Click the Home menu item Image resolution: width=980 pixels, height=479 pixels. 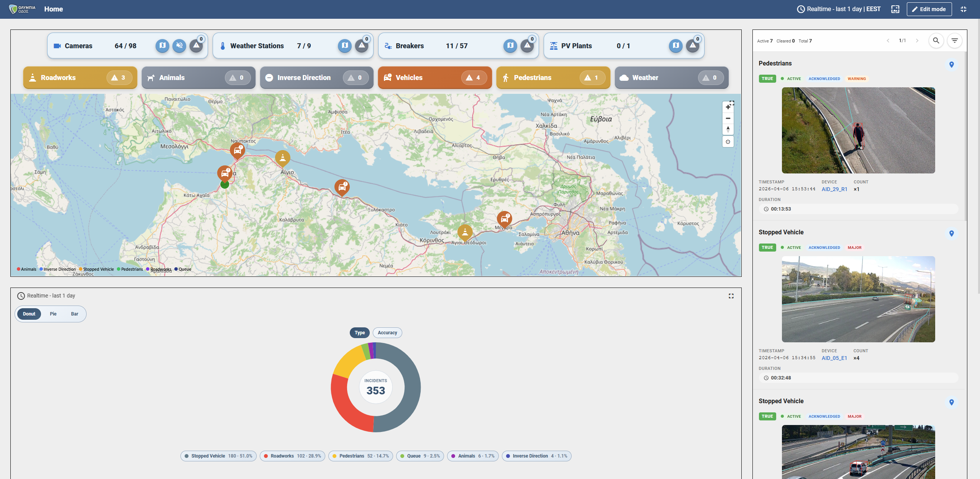(x=53, y=9)
